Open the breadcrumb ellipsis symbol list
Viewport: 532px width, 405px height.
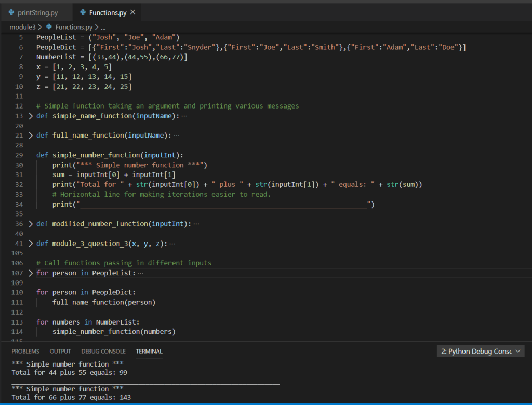103,27
